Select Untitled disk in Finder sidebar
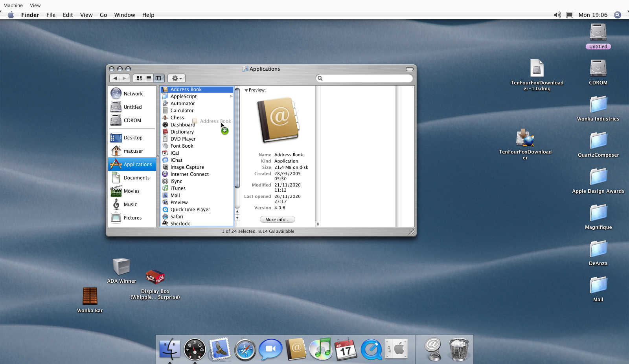Viewport: 629px width, 364px height. (x=132, y=107)
